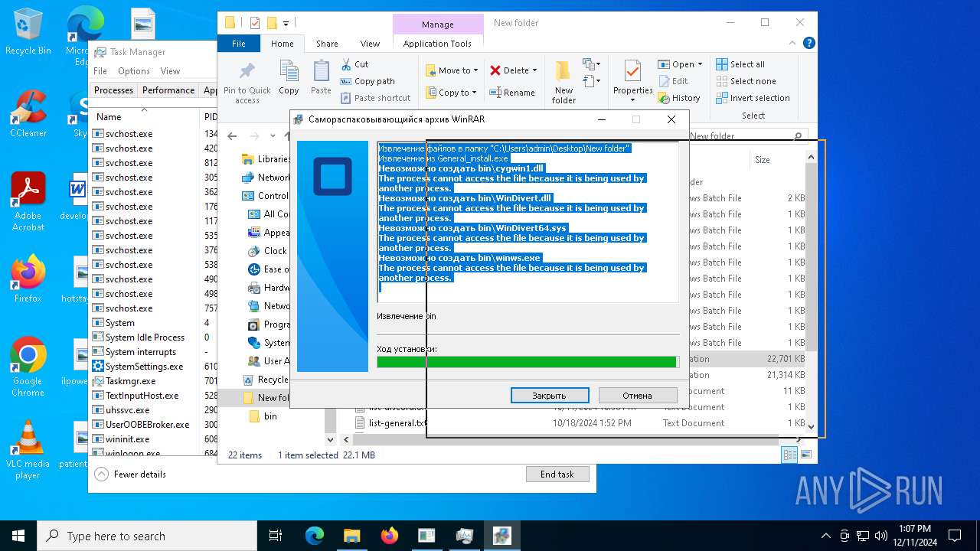
Task: Open quick access toolbar customize dropdown
Action: click(286, 24)
